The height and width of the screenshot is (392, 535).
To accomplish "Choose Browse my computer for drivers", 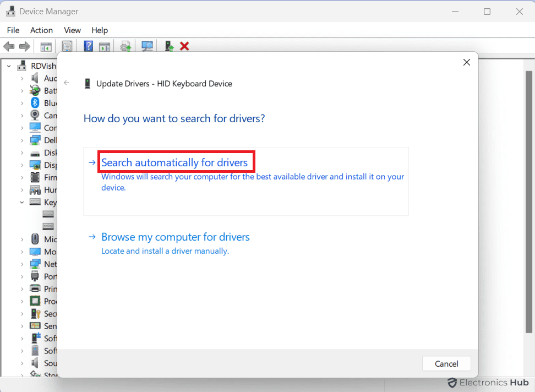I will pos(175,237).
